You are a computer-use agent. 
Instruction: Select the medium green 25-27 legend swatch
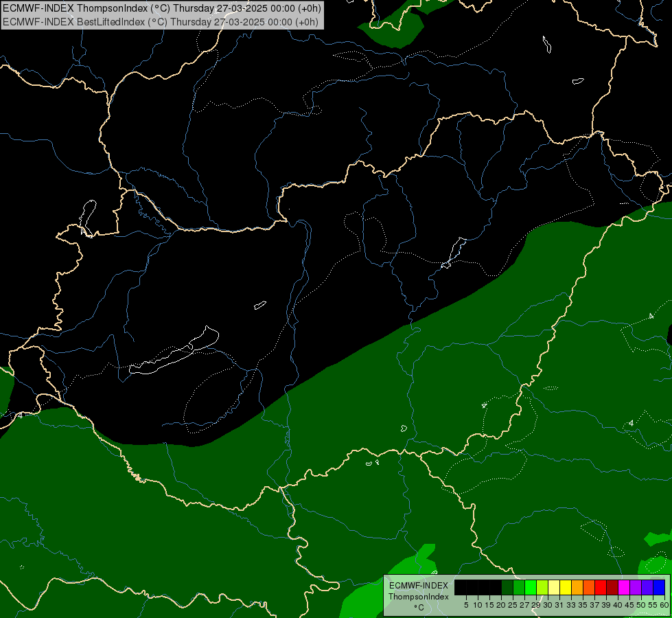(x=519, y=587)
